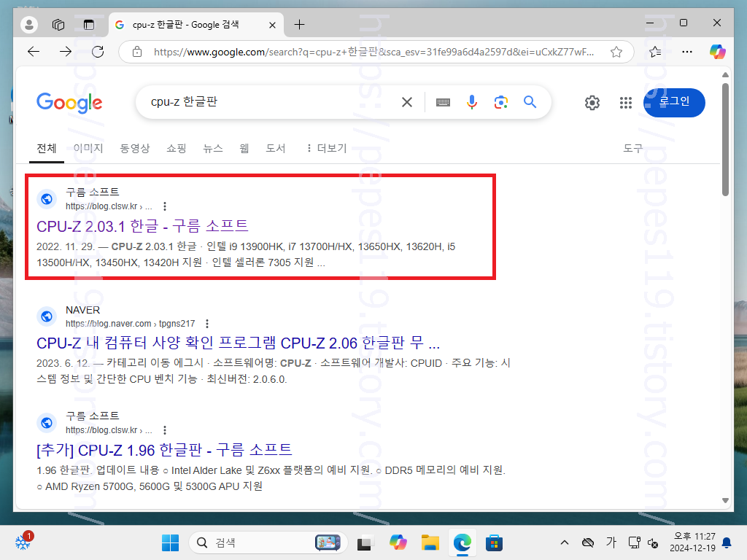Switch to the 동영상 tab
This screenshot has width=747, height=560.
135,148
